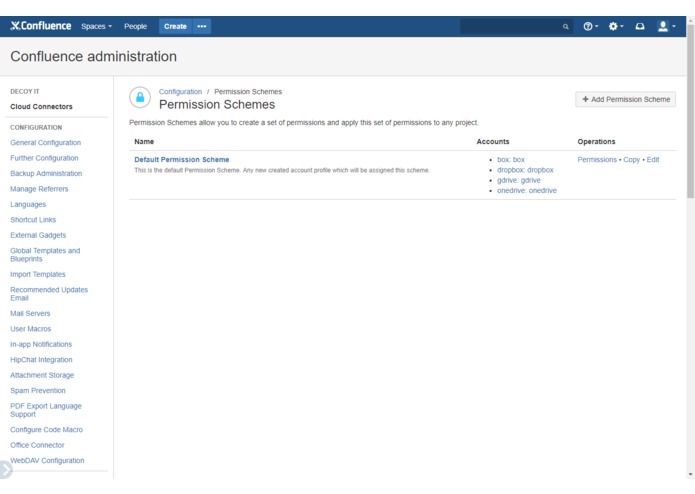Screen dimensions: 695x494
Task: Open PDF Export Language Support
Action: [x=46, y=410]
